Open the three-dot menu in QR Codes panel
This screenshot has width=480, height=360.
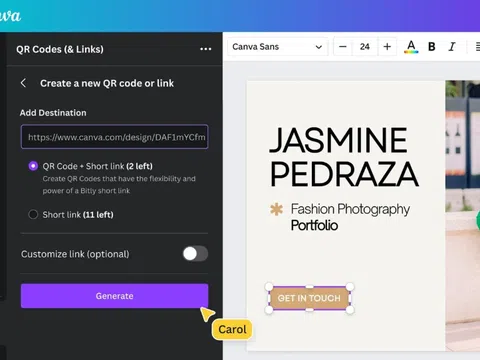click(x=205, y=49)
